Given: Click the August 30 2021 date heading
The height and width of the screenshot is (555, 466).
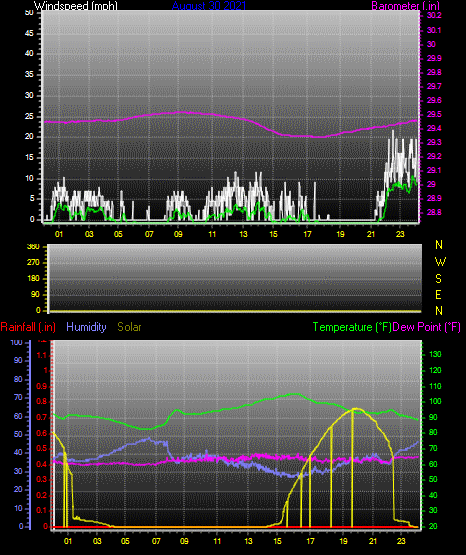Looking at the screenshot, I should point(208,5).
